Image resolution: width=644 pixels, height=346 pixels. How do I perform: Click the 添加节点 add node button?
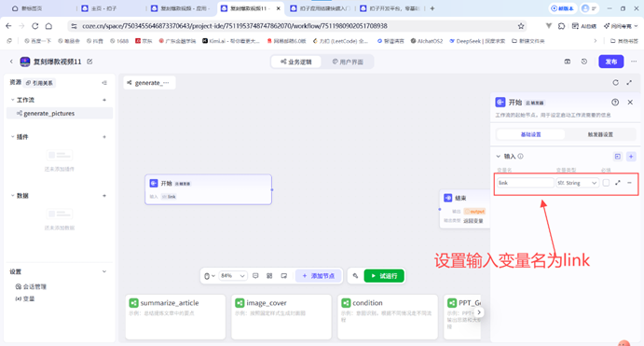[319, 276]
